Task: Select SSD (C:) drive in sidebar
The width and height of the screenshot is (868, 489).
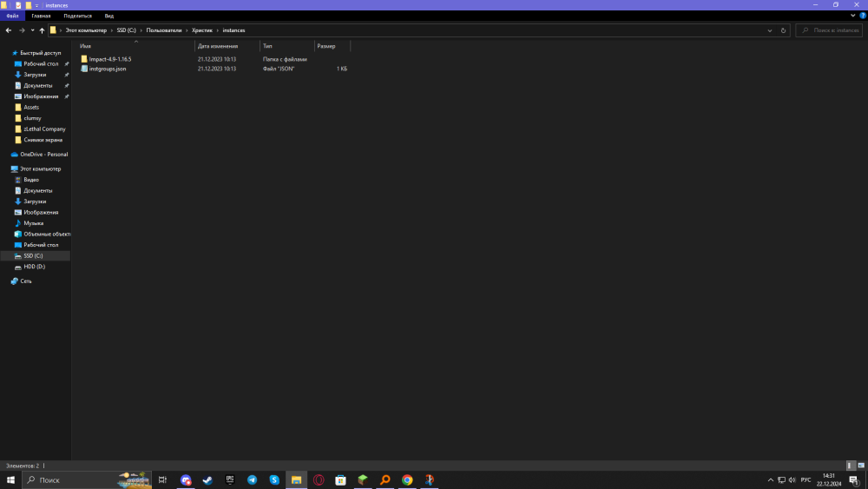Action: (x=33, y=256)
